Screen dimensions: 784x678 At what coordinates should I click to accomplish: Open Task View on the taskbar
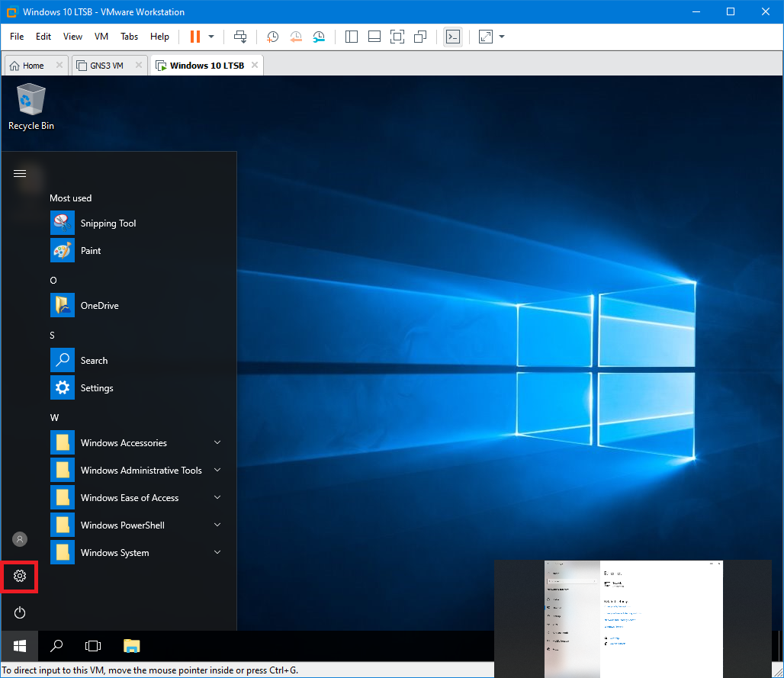[93, 646]
